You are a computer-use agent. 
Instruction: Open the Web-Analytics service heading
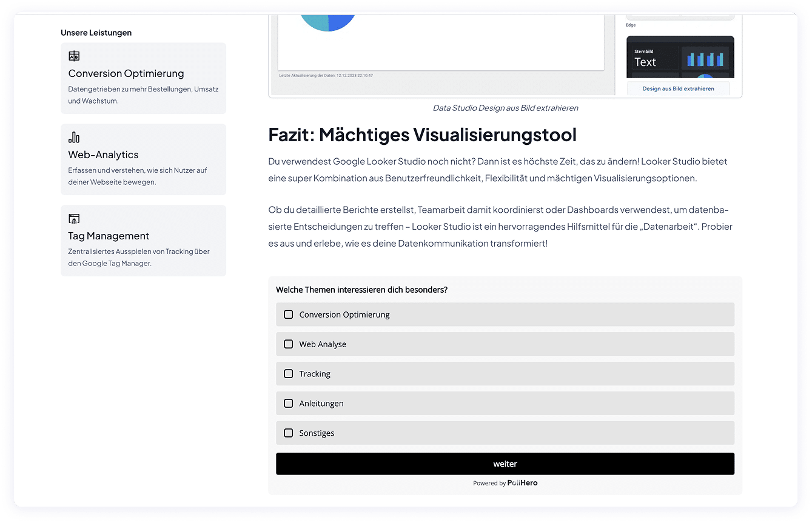[103, 155]
